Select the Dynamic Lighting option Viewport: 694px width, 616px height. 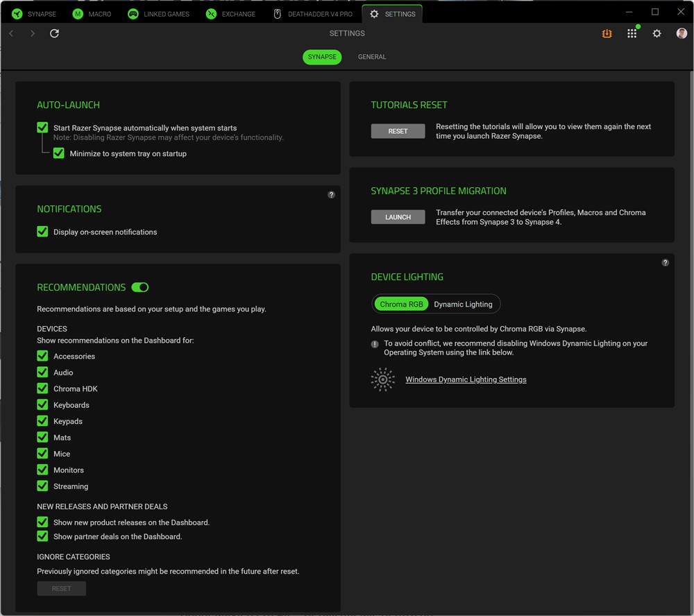point(463,304)
